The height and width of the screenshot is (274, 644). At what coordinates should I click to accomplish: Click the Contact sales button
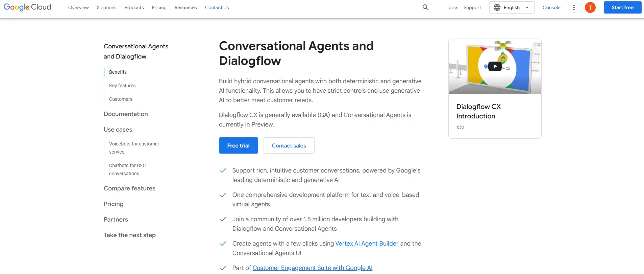pyautogui.click(x=289, y=145)
